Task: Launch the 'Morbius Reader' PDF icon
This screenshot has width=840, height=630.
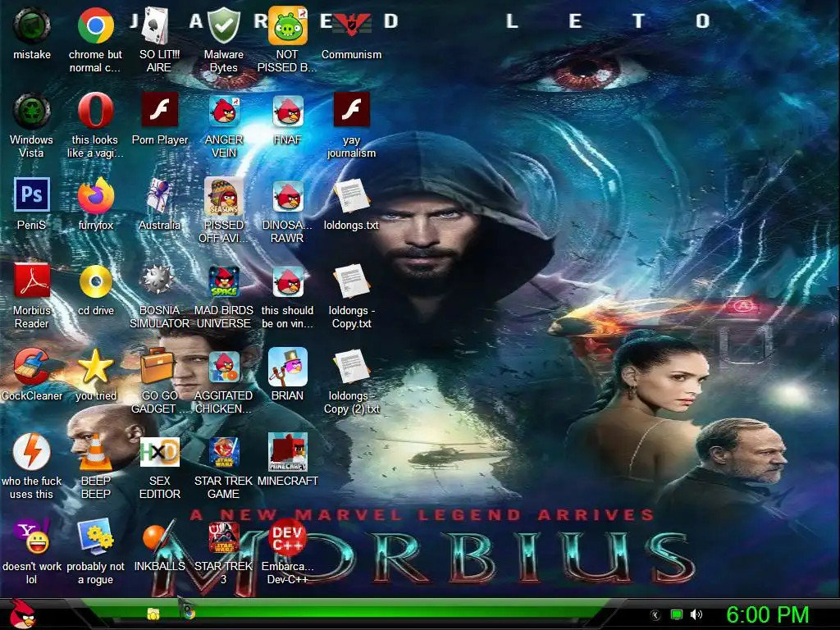Action: click(32, 281)
